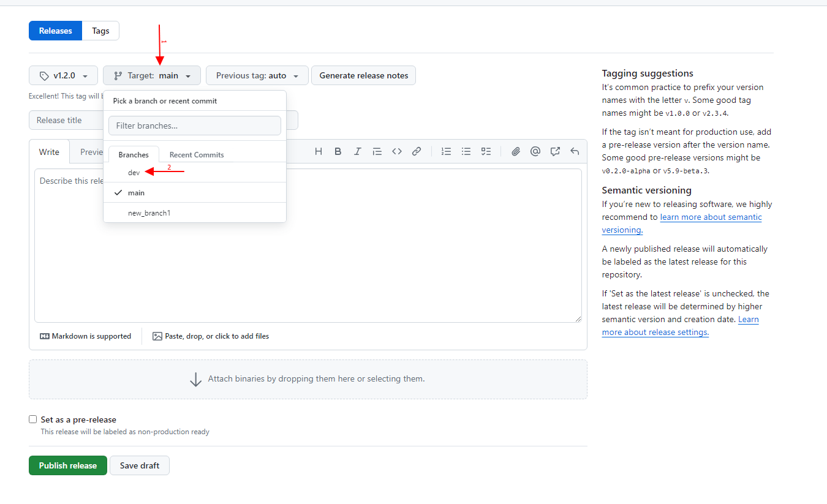Apply bold formatting in the editor toolbar

pyautogui.click(x=338, y=151)
